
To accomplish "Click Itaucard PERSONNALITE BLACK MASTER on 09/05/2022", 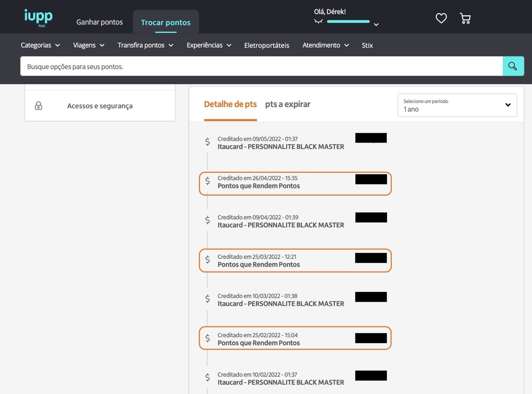I will click(x=281, y=147).
